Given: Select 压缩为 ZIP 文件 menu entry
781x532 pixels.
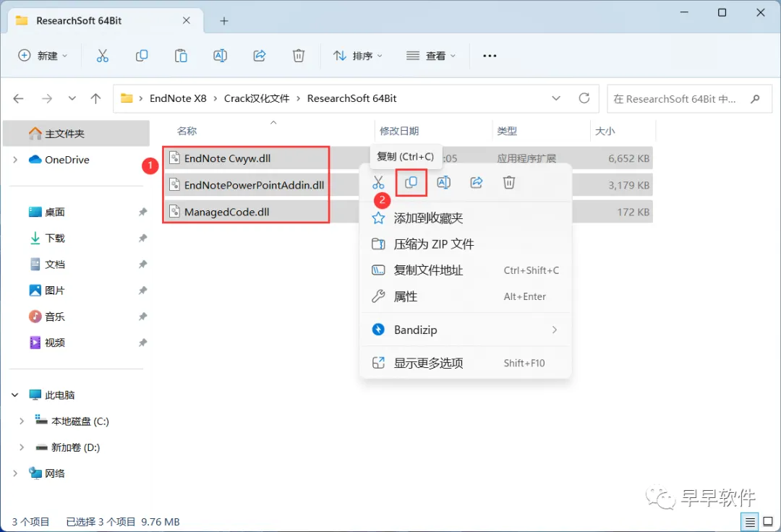Looking at the screenshot, I should click(x=465, y=244).
